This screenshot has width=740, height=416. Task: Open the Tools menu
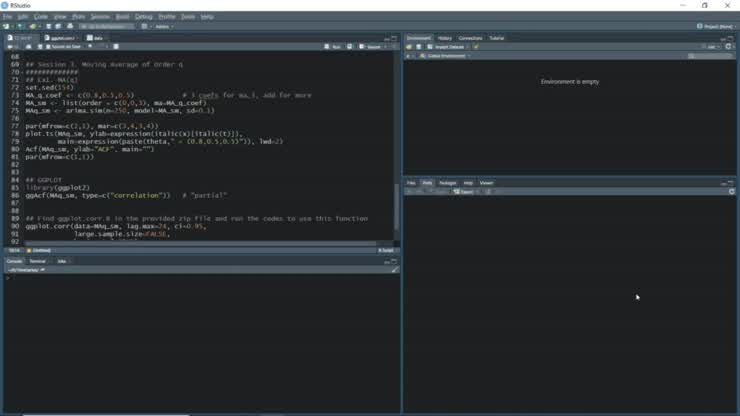[x=188, y=17]
